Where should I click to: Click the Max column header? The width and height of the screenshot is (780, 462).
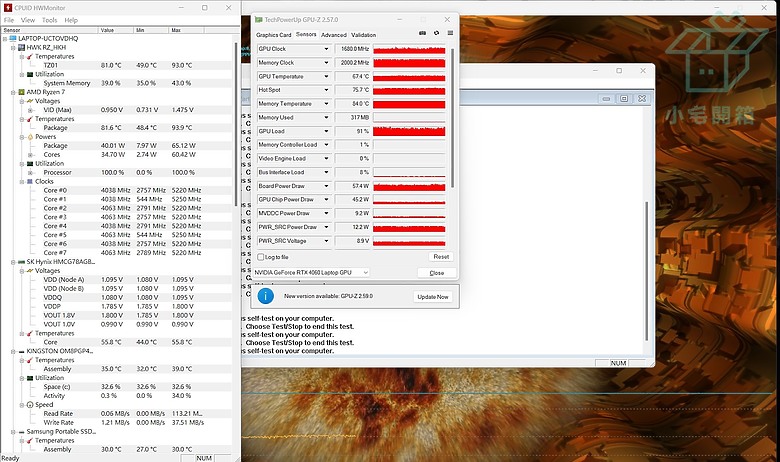tap(186, 30)
